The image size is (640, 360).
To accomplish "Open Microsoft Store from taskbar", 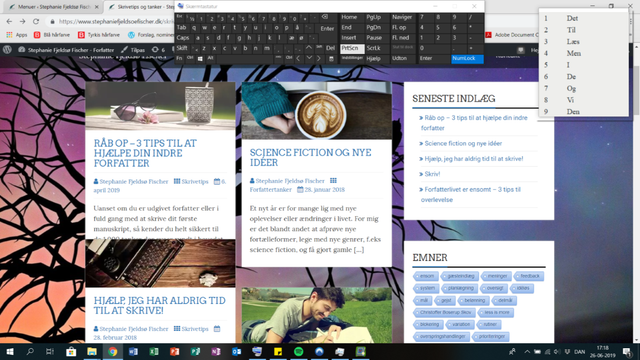I will [x=71, y=351].
